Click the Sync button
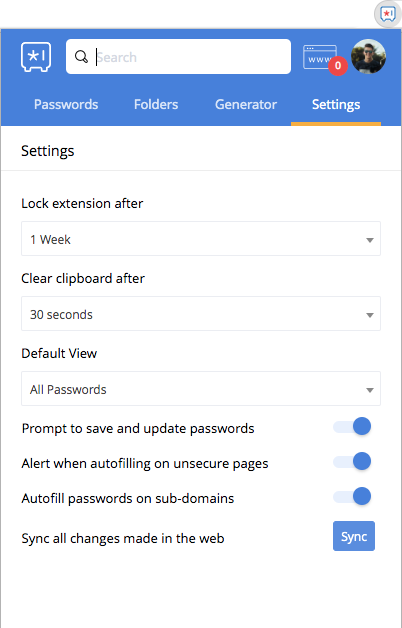This screenshot has height=628, width=402. pyautogui.click(x=354, y=536)
